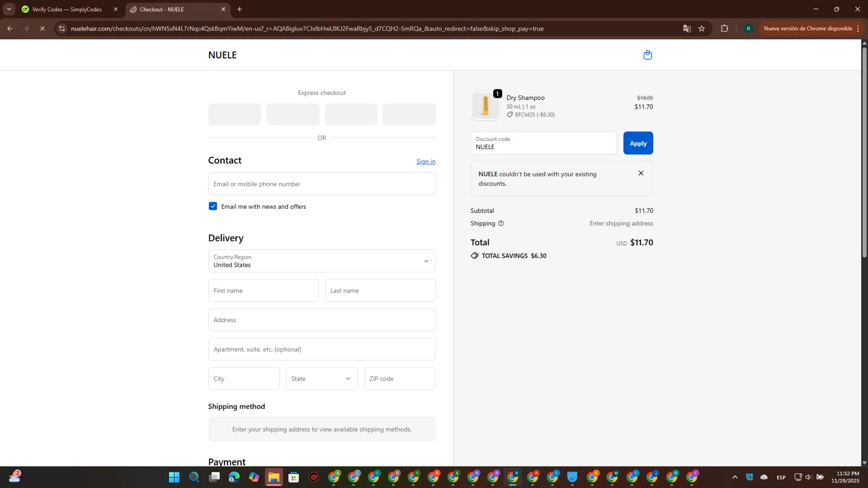Image resolution: width=868 pixels, height=488 pixels.
Task: Open File Explorer from the taskbar
Action: tap(274, 477)
